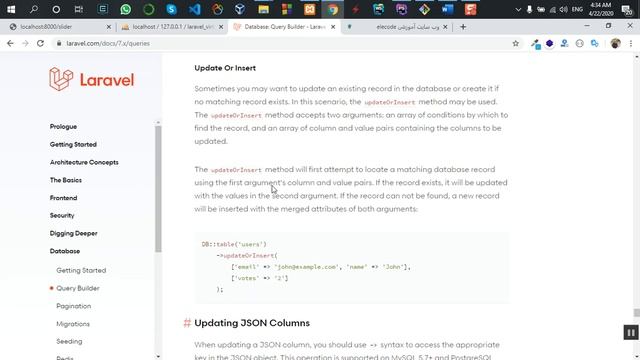Open Windows search magnifier in taskbar
Viewport: 640px width, 360px height.
(x=34, y=9)
